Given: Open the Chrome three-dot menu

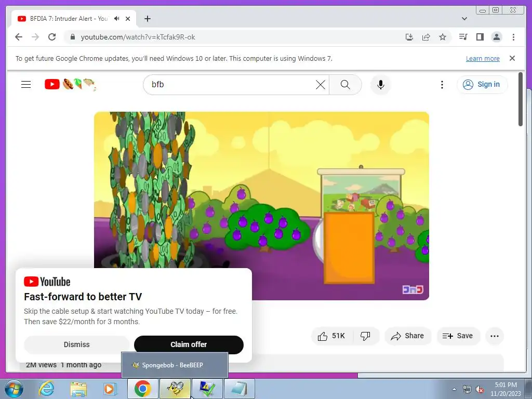Looking at the screenshot, I should tap(513, 37).
